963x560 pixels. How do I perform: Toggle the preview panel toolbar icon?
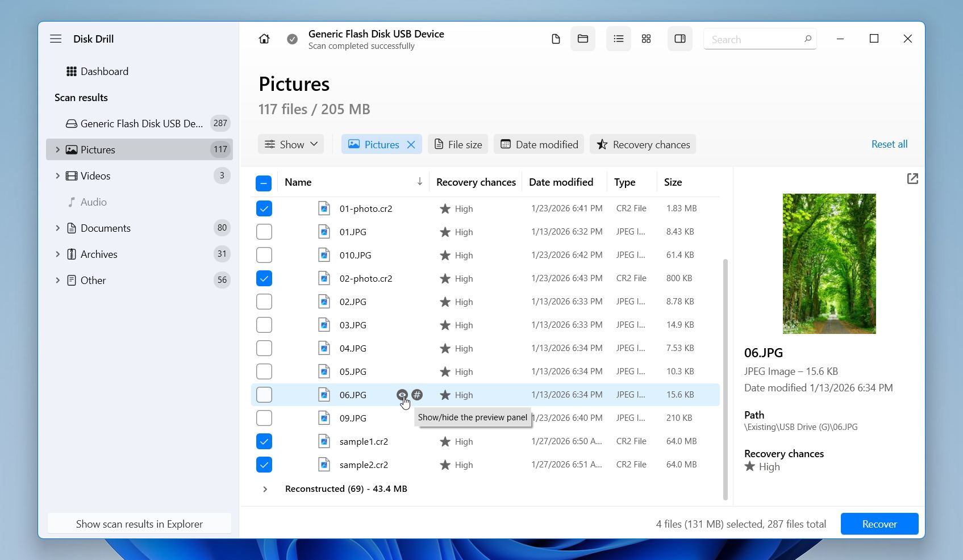coord(680,39)
